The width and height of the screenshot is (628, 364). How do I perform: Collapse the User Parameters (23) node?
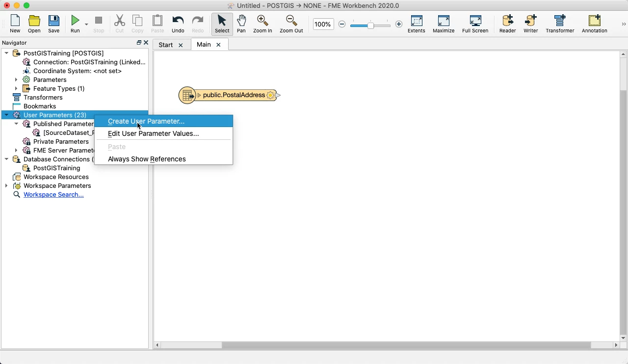click(6, 115)
